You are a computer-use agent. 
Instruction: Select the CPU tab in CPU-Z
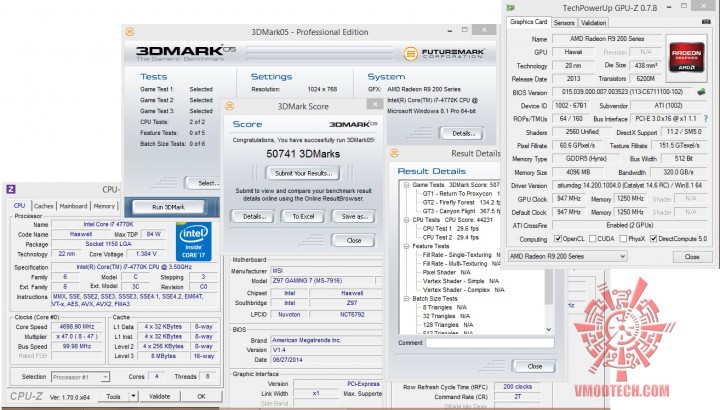tap(19, 206)
